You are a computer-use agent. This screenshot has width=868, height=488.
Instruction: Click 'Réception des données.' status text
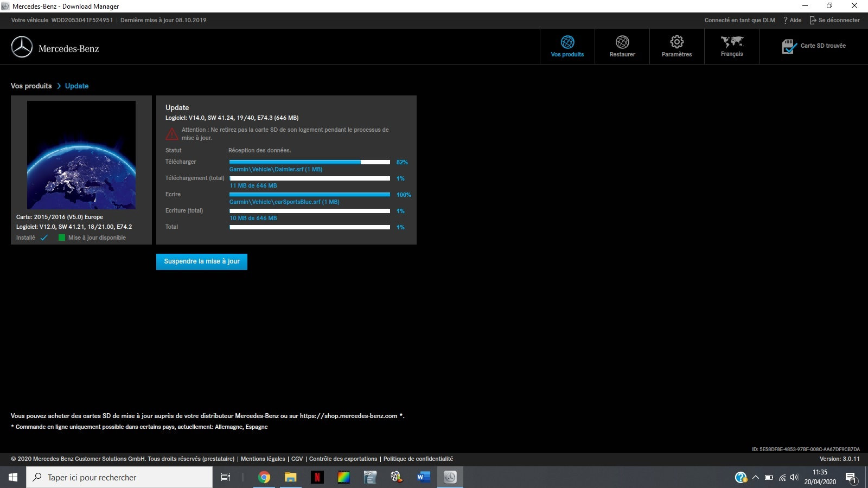pos(260,150)
